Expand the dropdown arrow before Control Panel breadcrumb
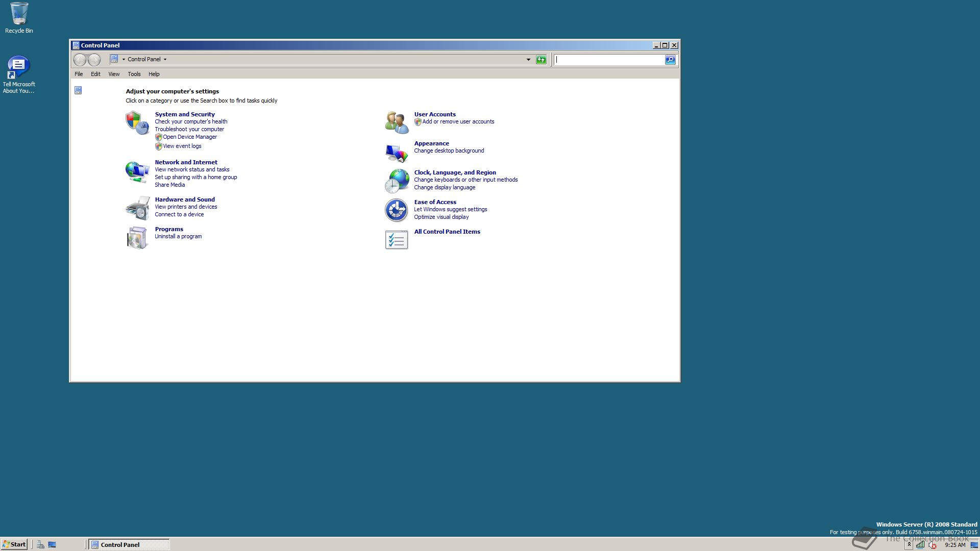The height and width of the screenshot is (551, 980). click(124, 59)
